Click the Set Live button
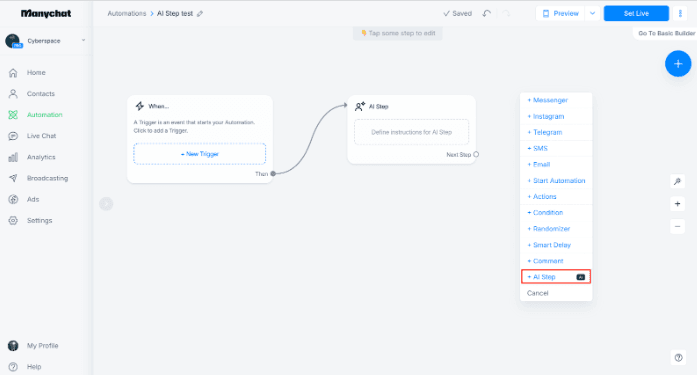 point(636,13)
